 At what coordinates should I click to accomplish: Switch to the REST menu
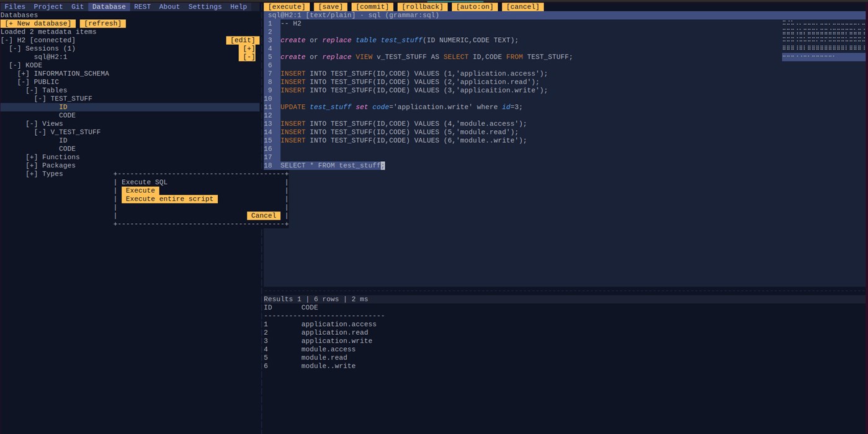(x=142, y=7)
